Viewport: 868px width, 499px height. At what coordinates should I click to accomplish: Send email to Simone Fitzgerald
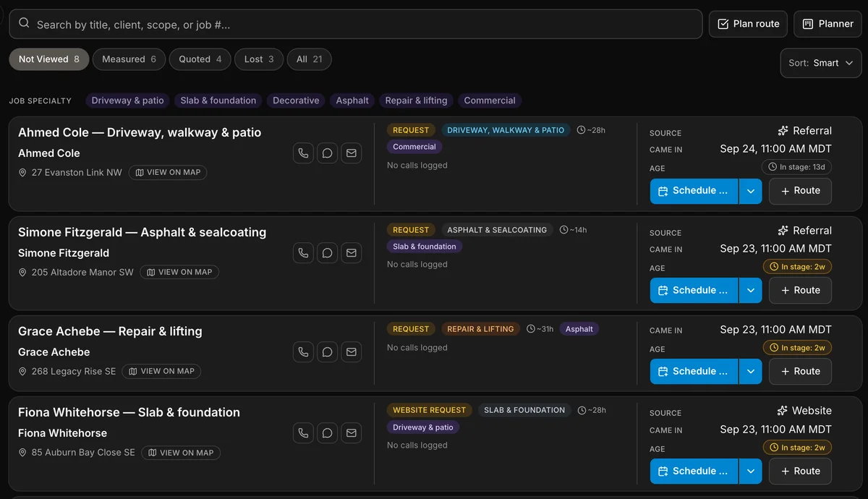(351, 253)
